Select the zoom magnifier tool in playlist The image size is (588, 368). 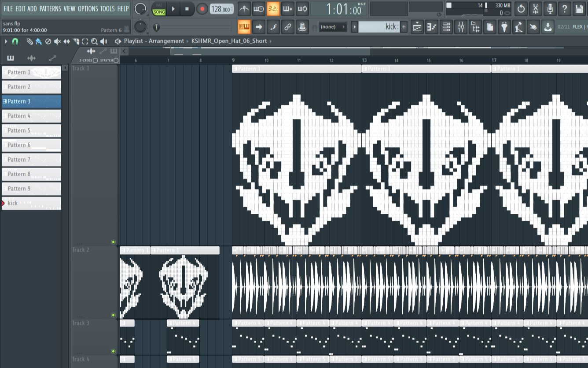94,41
